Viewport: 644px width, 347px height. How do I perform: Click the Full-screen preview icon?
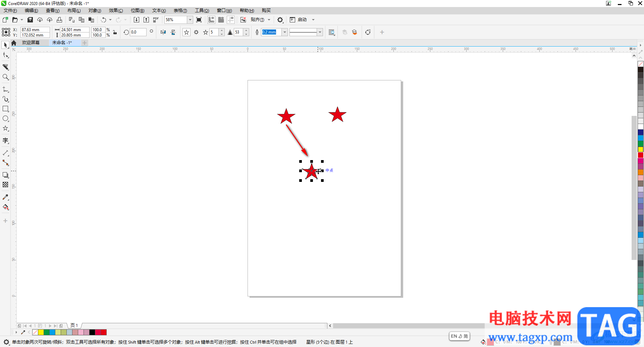click(199, 20)
